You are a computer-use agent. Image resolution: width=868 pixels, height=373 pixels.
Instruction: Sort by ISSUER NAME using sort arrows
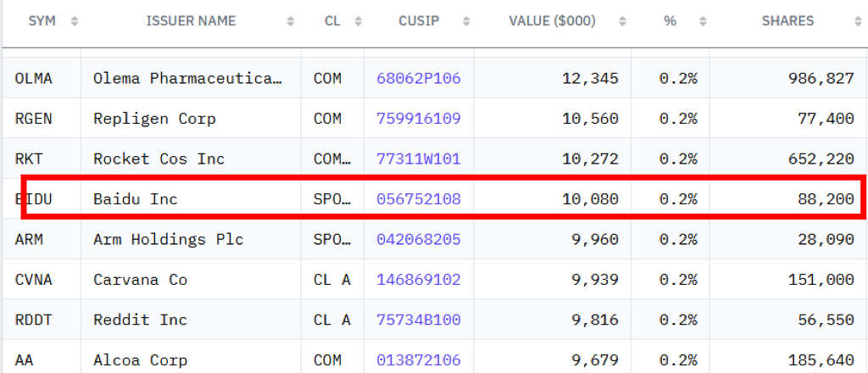pos(291,21)
